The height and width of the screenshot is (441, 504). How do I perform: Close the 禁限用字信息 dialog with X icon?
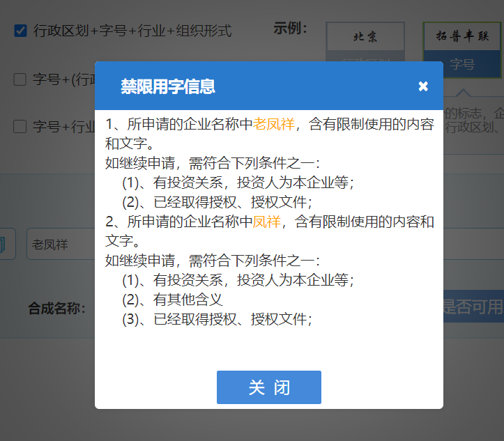(x=423, y=86)
